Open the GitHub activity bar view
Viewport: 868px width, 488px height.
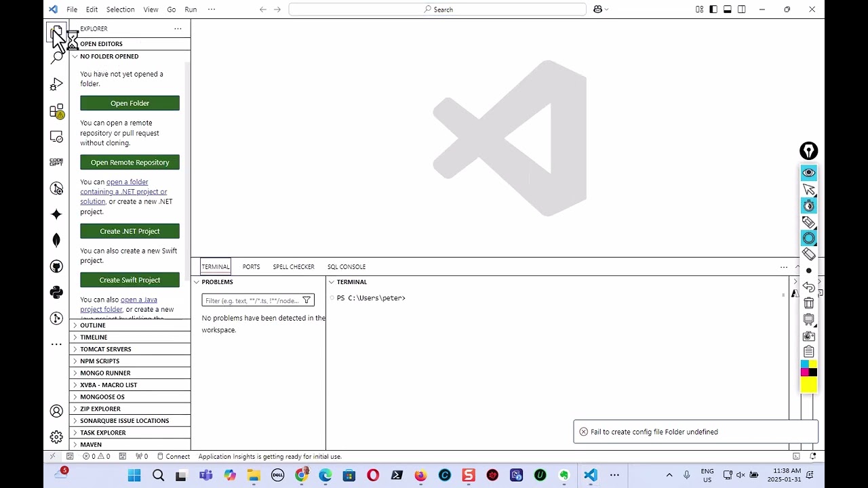pyautogui.click(x=56, y=266)
